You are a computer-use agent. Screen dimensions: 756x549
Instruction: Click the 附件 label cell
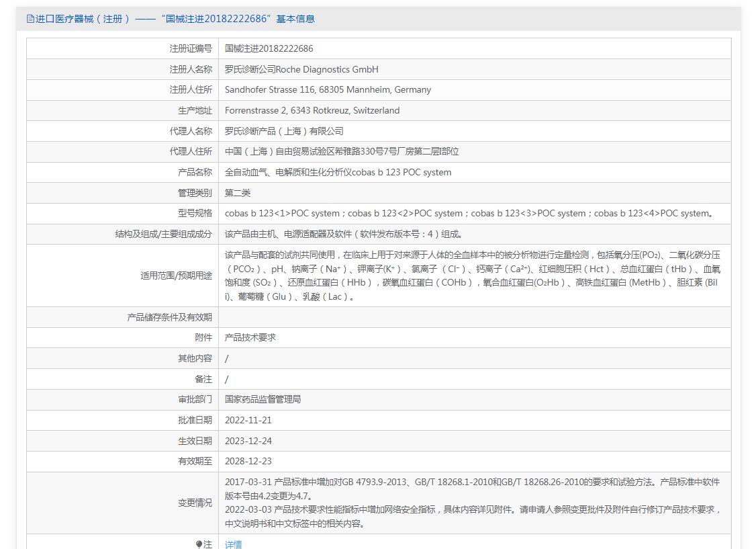122,338
